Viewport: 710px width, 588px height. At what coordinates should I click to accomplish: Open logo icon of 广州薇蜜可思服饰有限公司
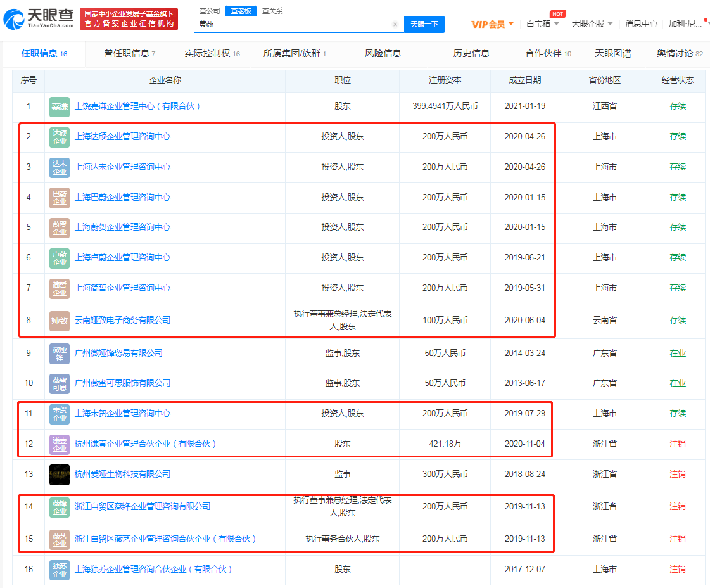(x=60, y=383)
